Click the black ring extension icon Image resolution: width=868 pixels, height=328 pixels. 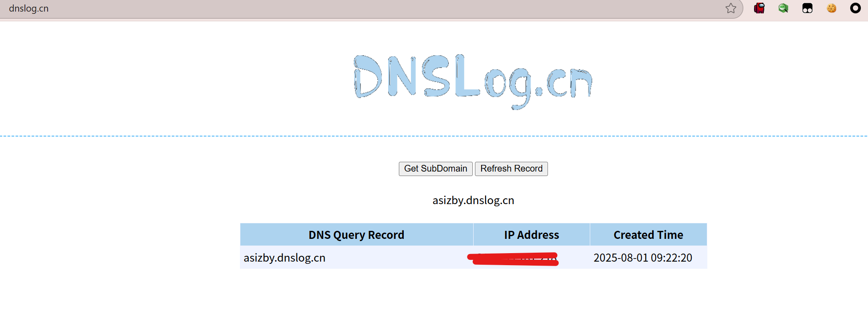[855, 8]
